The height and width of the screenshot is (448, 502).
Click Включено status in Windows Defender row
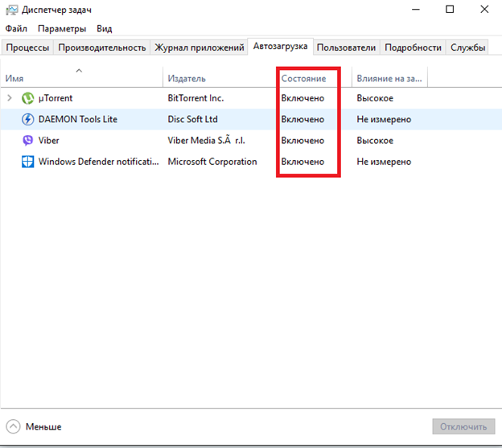click(x=302, y=162)
